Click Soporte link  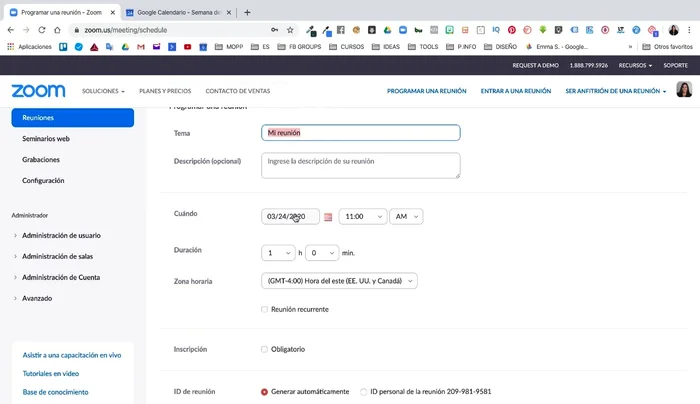pyautogui.click(x=675, y=65)
